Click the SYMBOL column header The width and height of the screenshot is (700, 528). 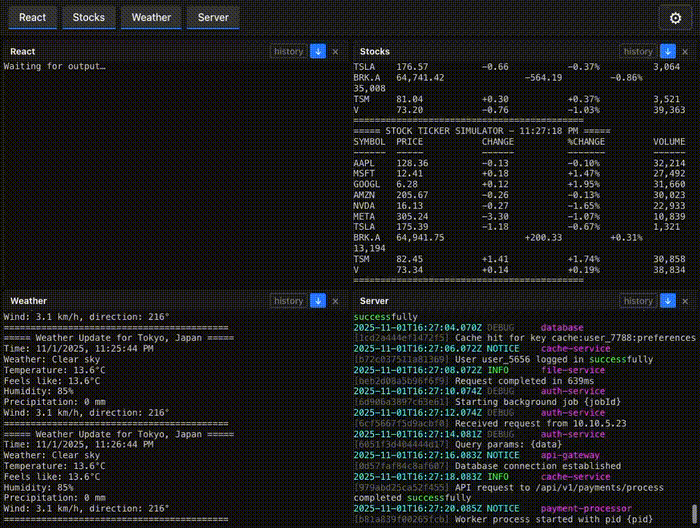coord(369,141)
